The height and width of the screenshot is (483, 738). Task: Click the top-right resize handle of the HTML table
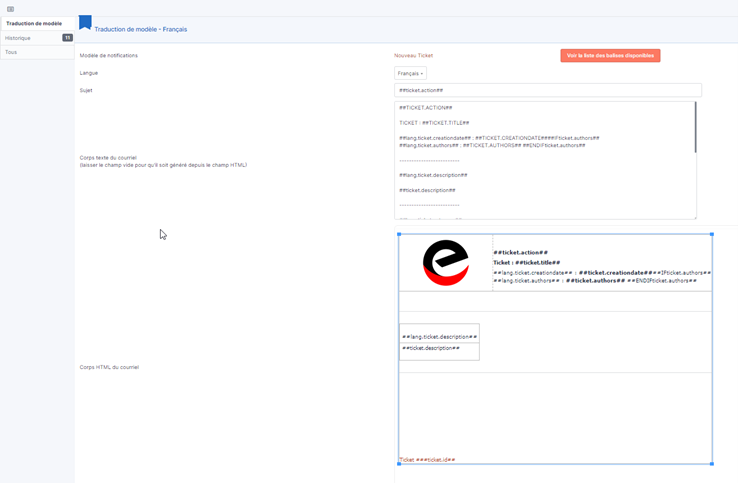712,234
